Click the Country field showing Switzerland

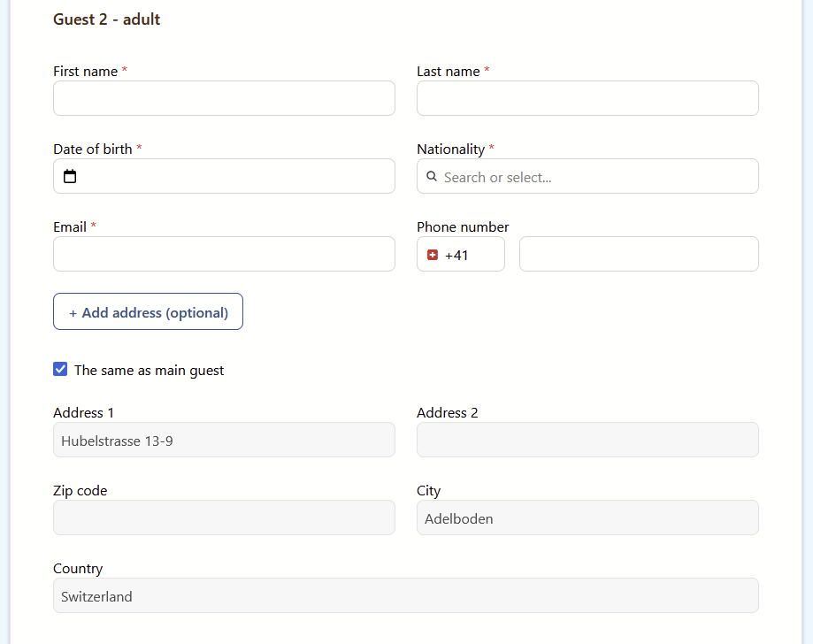(x=405, y=595)
